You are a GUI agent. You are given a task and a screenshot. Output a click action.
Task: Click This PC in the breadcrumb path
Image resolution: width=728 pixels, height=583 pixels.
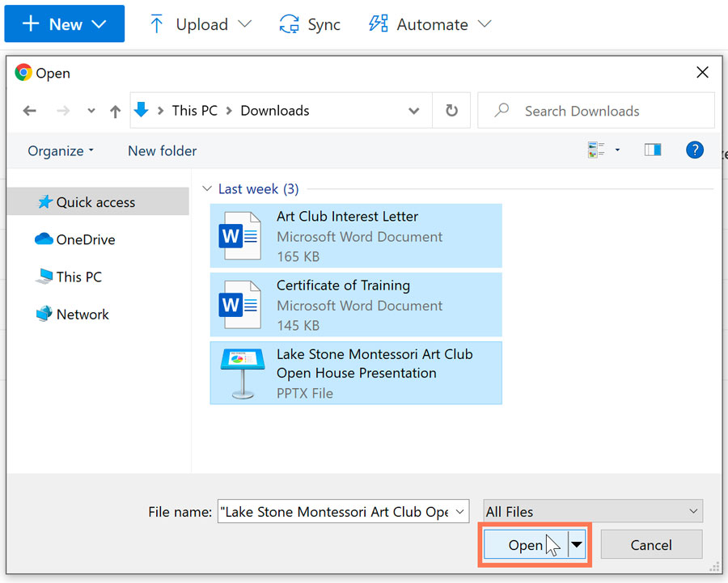194,111
